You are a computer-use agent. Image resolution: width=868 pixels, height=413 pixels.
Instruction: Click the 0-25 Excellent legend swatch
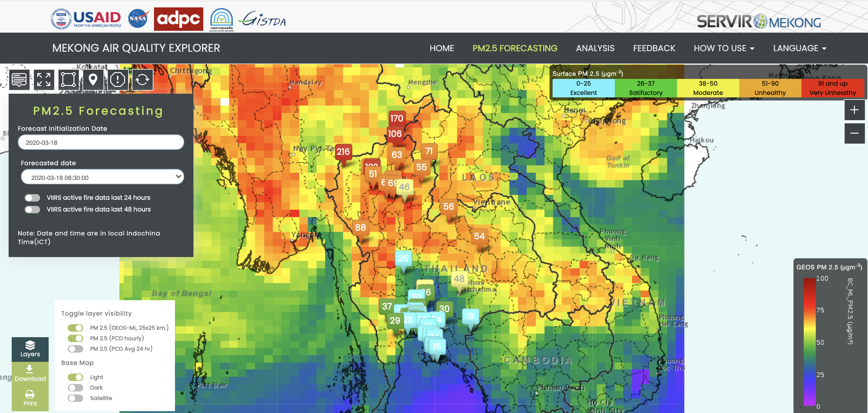pos(583,88)
